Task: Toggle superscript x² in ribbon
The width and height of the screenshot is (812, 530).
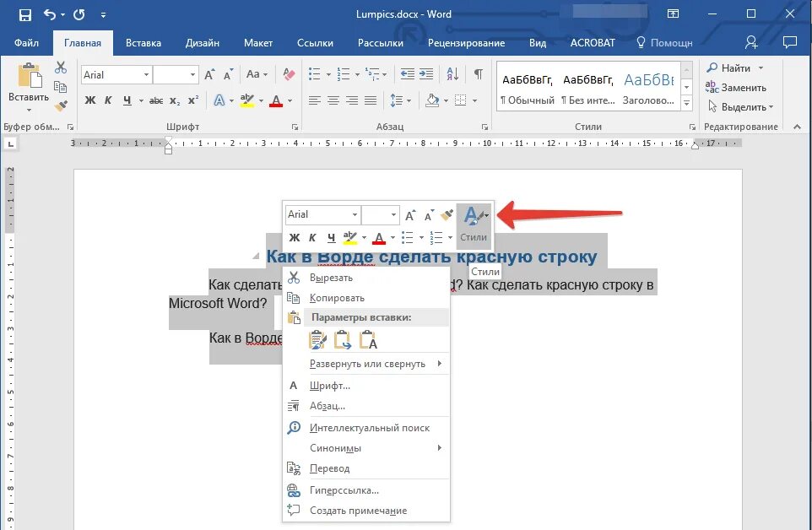Action: (x=192, y=100)
